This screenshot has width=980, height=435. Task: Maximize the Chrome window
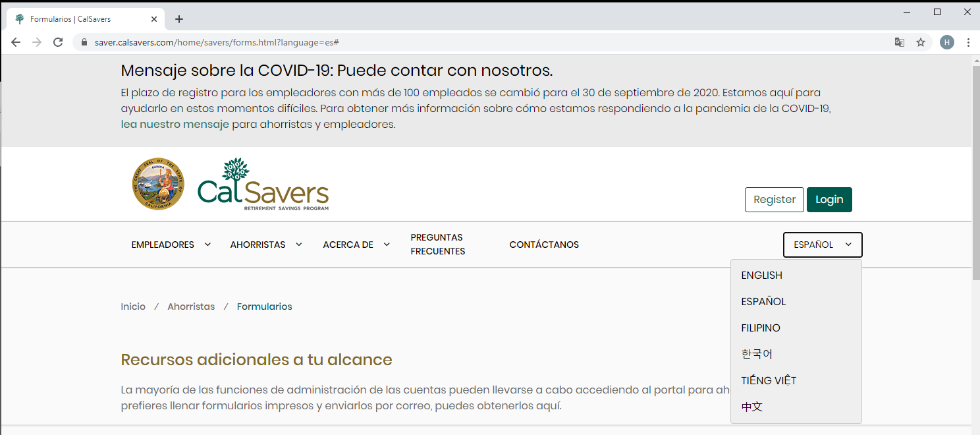(937, 12)
